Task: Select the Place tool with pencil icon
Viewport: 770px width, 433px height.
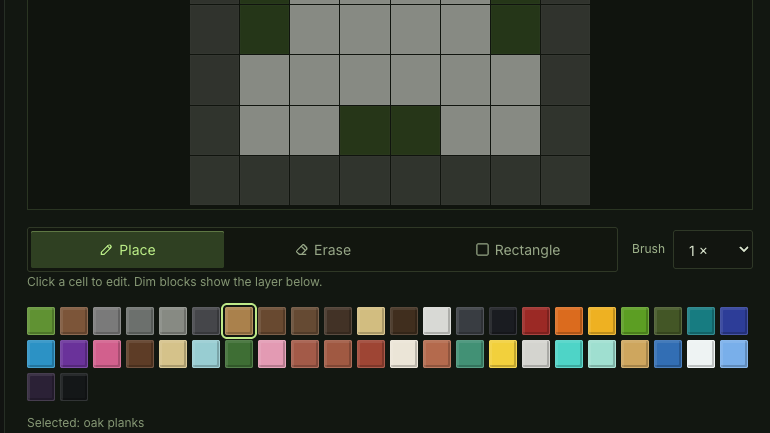Action: click(127, 250)
